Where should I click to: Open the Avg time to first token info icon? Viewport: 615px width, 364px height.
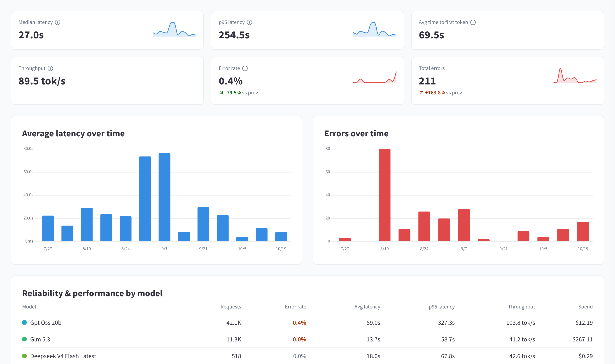point(473,22)
